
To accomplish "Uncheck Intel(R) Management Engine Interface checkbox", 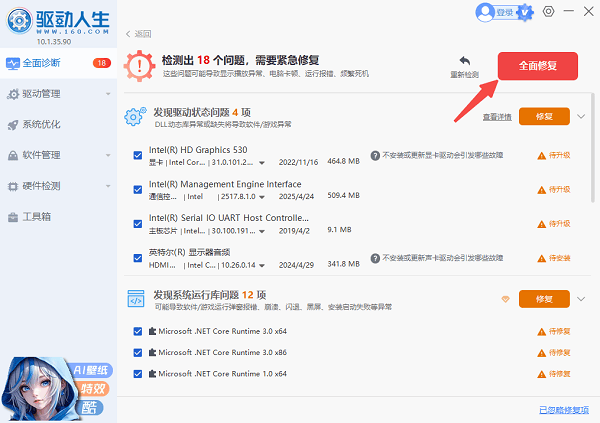I will [x=138, y=189].
